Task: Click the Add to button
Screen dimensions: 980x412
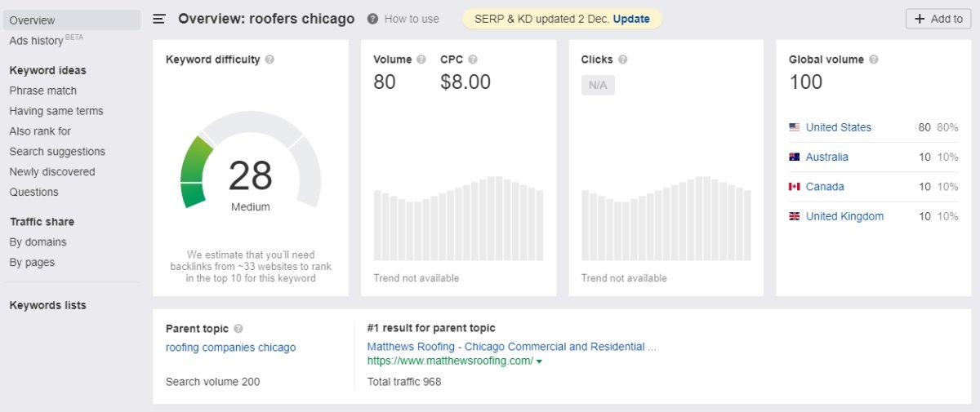Action: pos(938,19)
